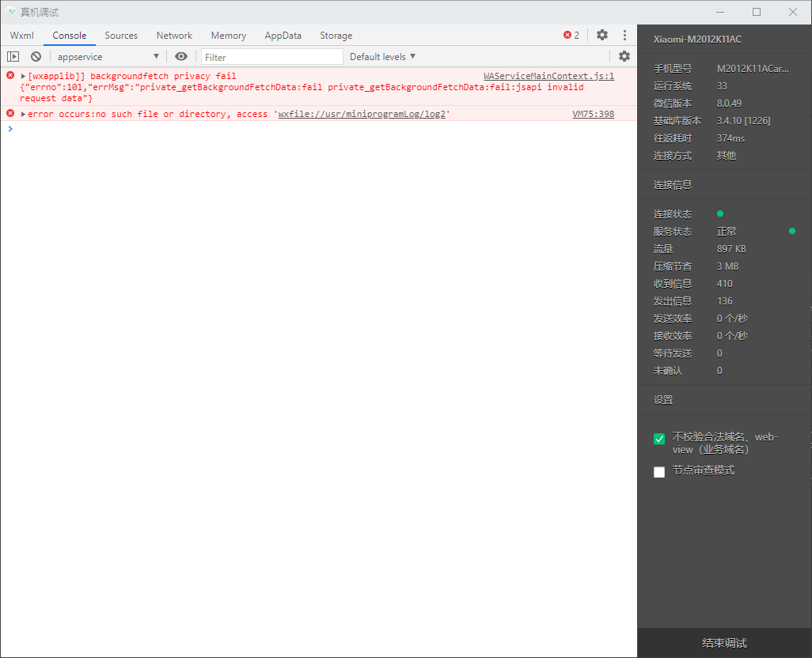The width and height of the screenshot is (812, 658).
Task: Clear the console output
Action: click(x=36, y=56)
